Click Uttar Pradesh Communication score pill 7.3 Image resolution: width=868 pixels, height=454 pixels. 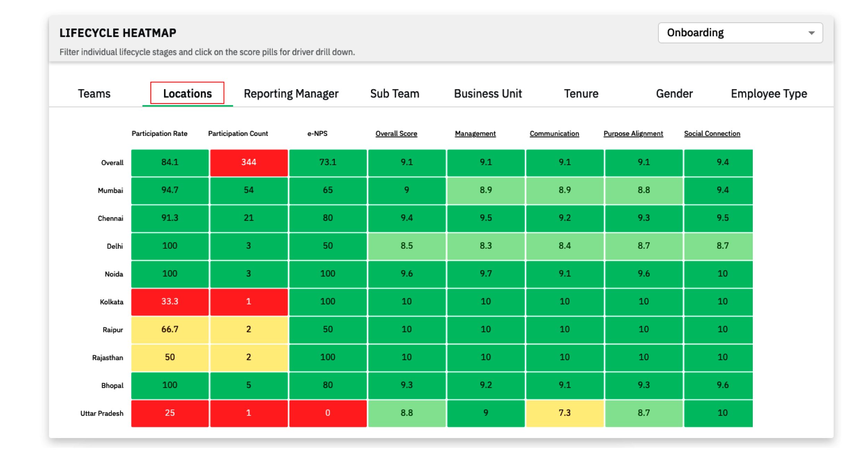pos(565,413)
